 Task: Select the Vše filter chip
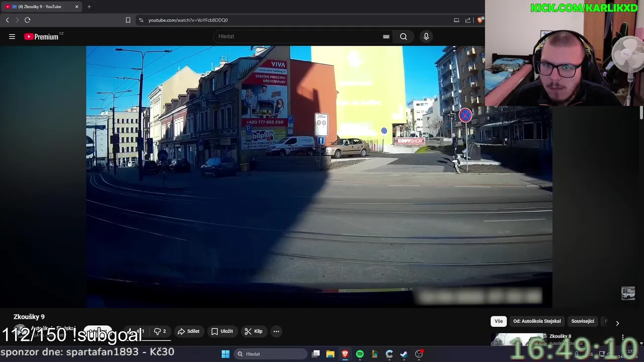(x=498, y=321)
